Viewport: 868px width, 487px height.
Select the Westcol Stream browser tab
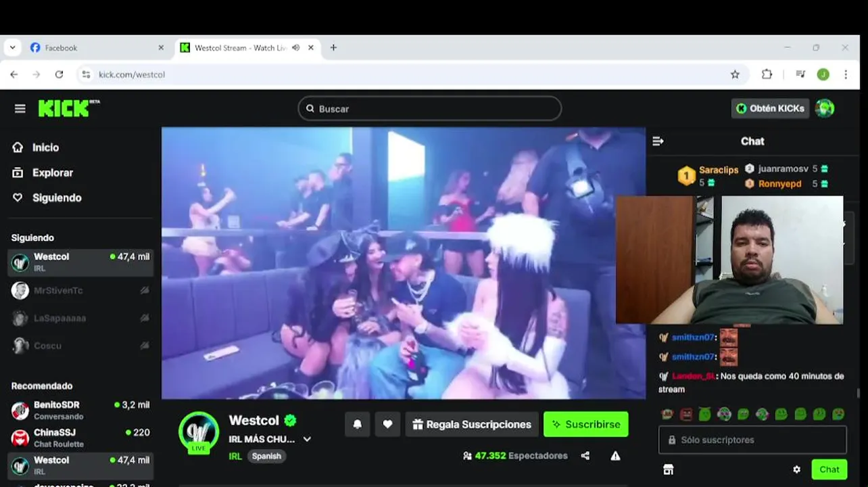coord(247,48)
